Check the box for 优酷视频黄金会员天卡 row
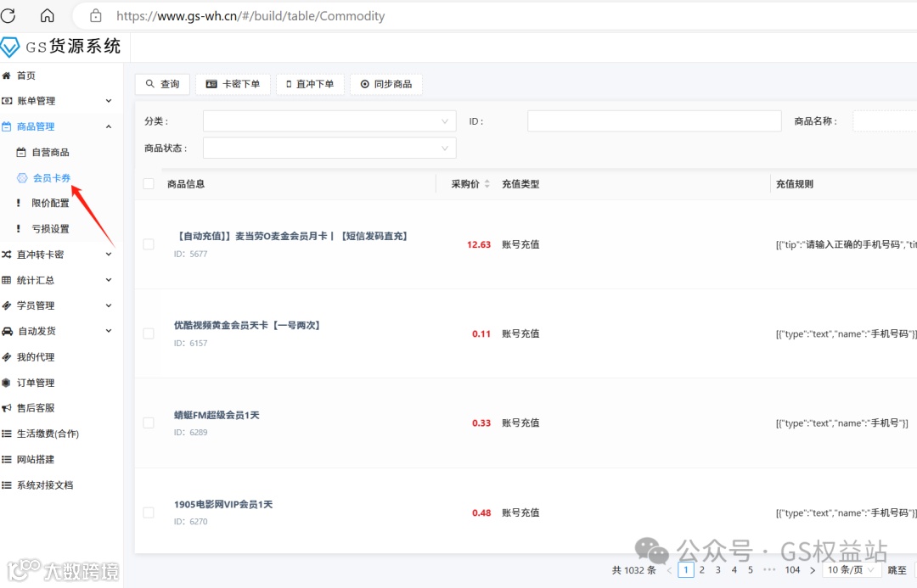917x588 pixels. [x=149, y=333]
